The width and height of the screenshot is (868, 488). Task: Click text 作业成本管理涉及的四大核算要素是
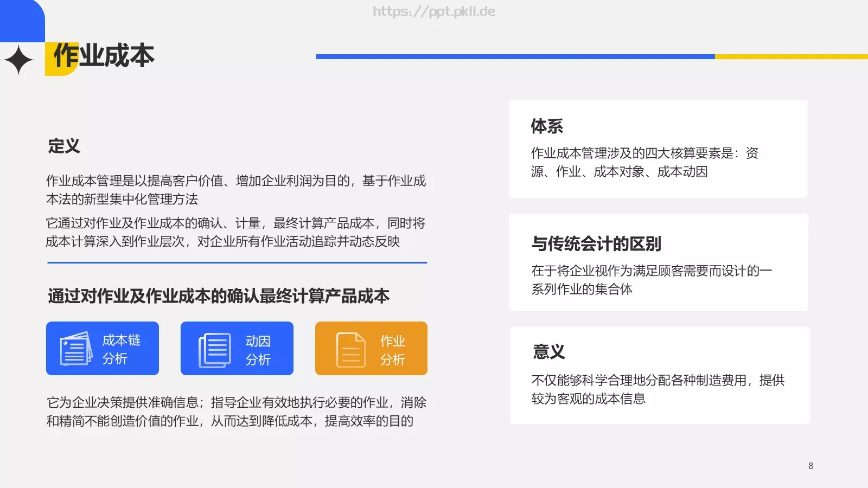pos(644,162)
